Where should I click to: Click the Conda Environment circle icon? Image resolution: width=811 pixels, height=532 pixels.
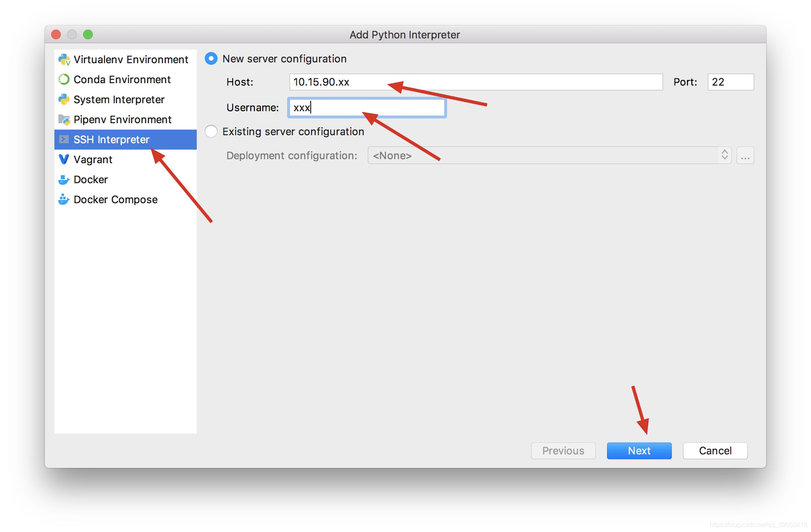(64, 80)
